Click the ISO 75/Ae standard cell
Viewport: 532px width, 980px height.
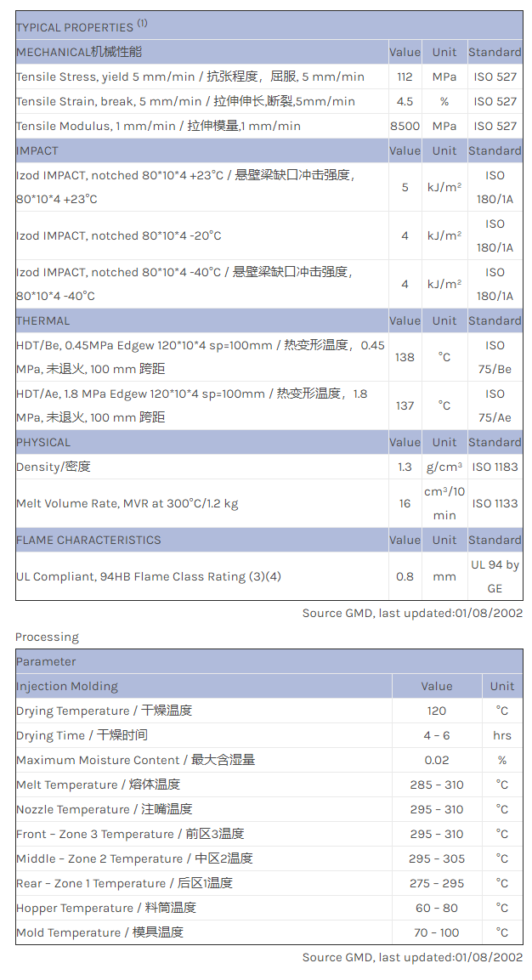(495, 405)
